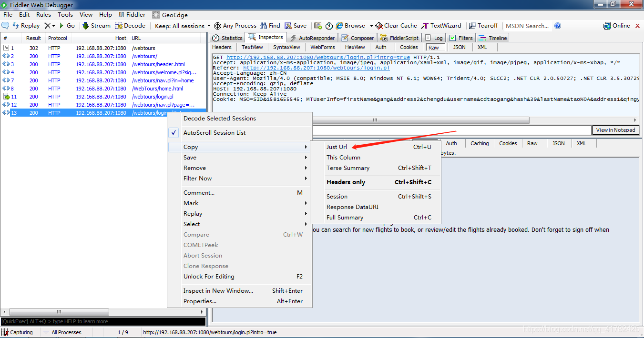Click the All Processes filter in the status bar
The height and width of the screenshot is (338, 644).
(x=62, y=332)
